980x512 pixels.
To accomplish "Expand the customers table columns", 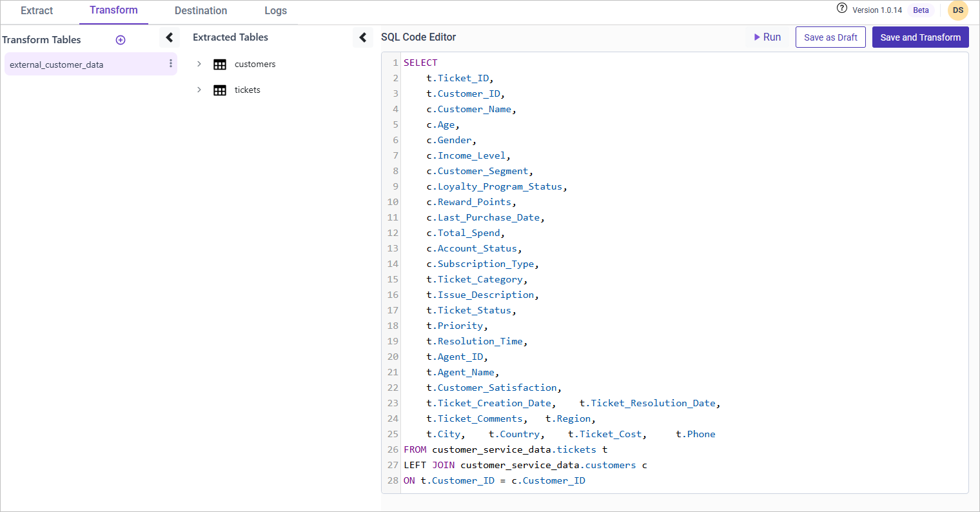I will (x=199, y=64).
